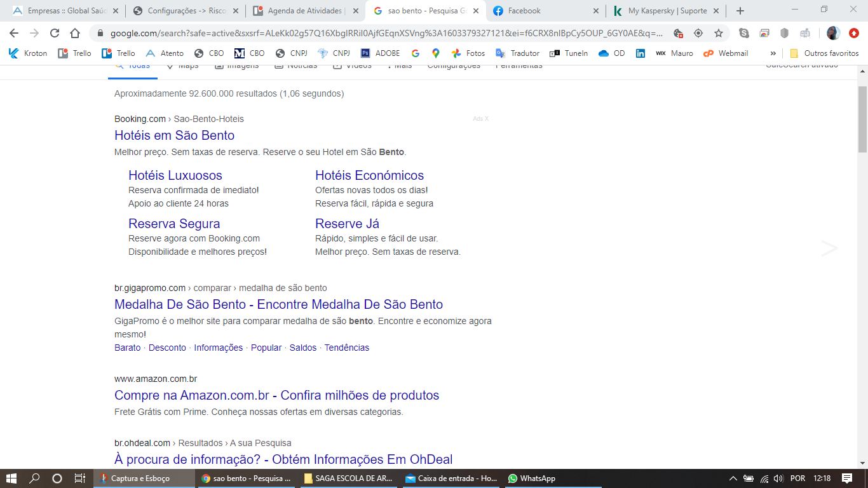868x488 pixels.
Task: Open the Windows notification center
Action: (847, 478)
